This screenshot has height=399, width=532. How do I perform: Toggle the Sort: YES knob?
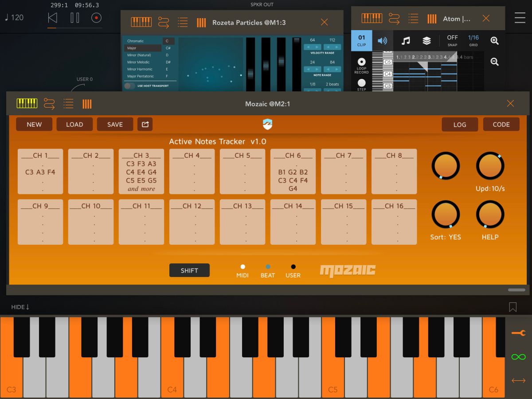(x=446, y=215)
